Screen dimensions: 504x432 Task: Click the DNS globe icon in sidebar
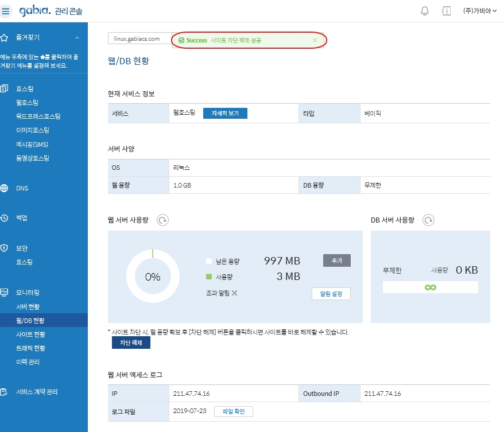[5, 188]
